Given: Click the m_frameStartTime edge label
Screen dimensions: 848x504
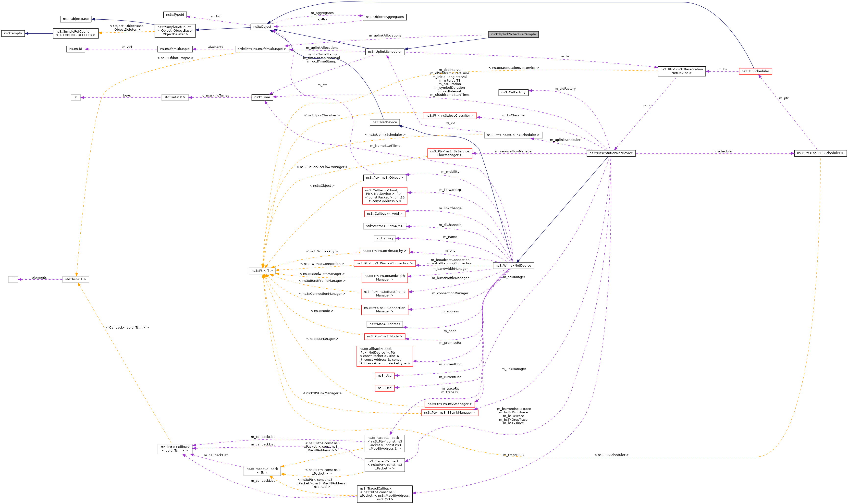Looking at the screenshot, I should [x=385, y=146].
